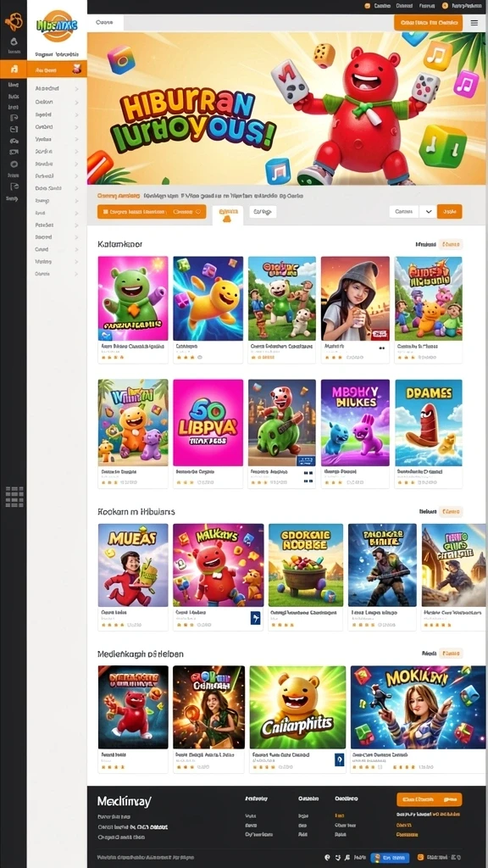Click the white Gi/Yogs button in the filter bar
This screenshot has width=488, height=868.
tap(263, 211)
